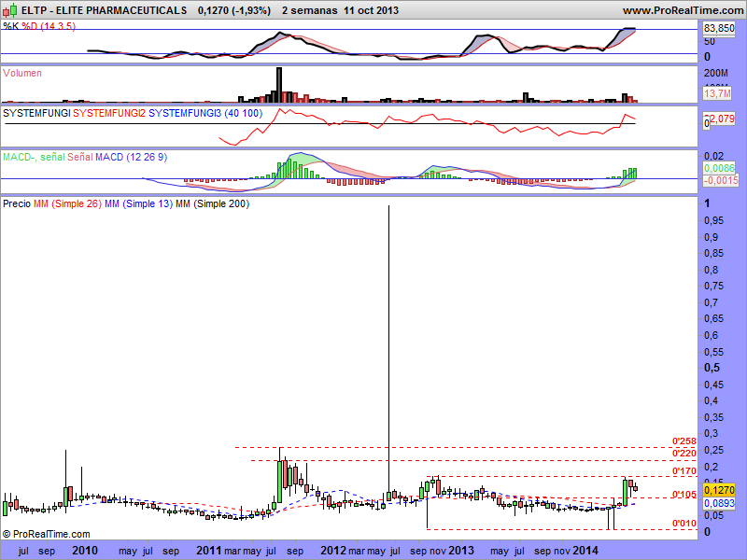Click the 2011 year marker on time axis

[x=209, y=551]
